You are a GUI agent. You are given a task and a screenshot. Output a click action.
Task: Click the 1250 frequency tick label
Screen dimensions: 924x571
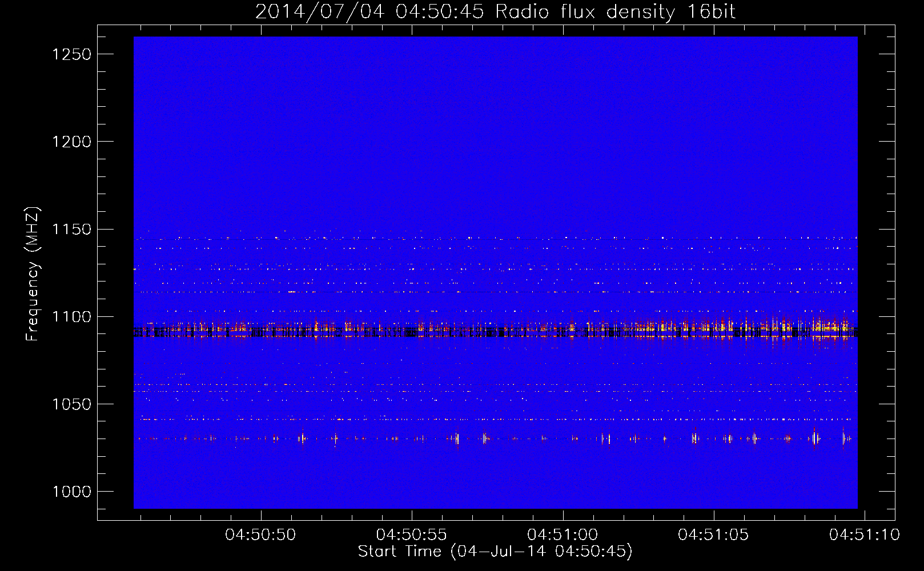point(72,54)
